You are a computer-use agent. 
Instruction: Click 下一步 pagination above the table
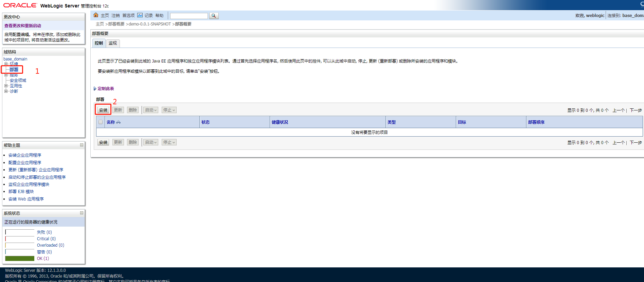(x=636, y=110)
